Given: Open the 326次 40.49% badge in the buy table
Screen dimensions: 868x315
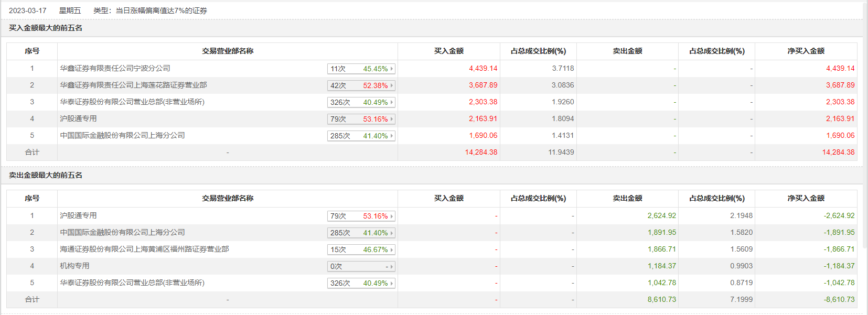Looking at the screenshot, I should point(361,102).
